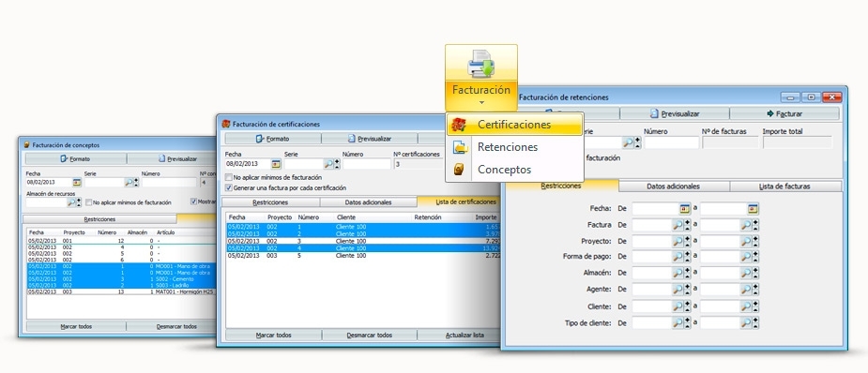Open the Facturación ribbon dropdown button
Image resolution: width=868 pixels, height=373 pixels.
pos(481,79)
